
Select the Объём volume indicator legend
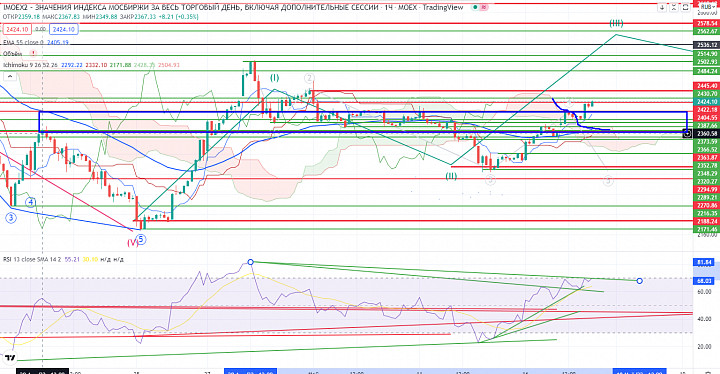[13, 54]
